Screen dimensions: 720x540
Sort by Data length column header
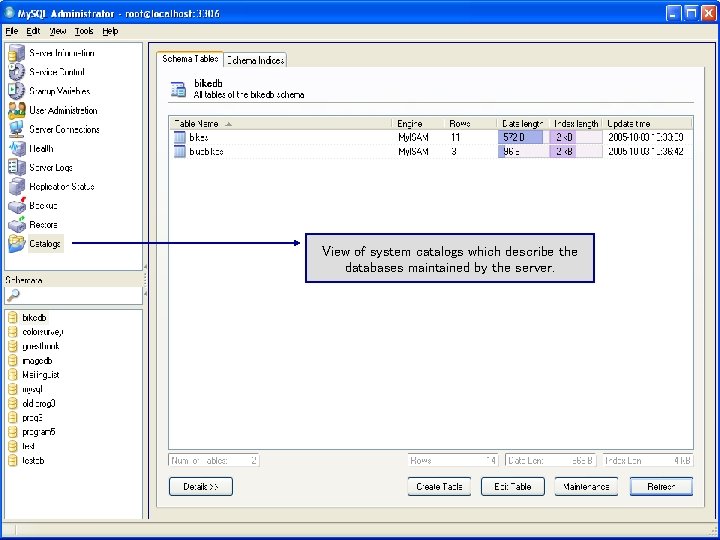point(523,124)
